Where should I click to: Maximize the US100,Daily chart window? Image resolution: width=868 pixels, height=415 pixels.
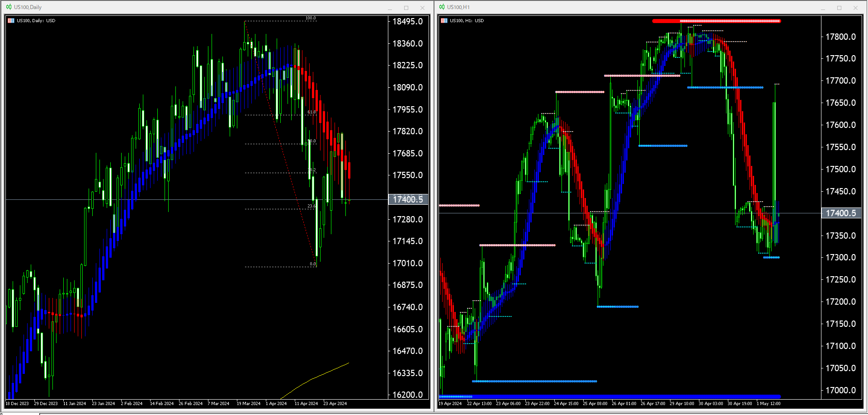pos(406,8)
